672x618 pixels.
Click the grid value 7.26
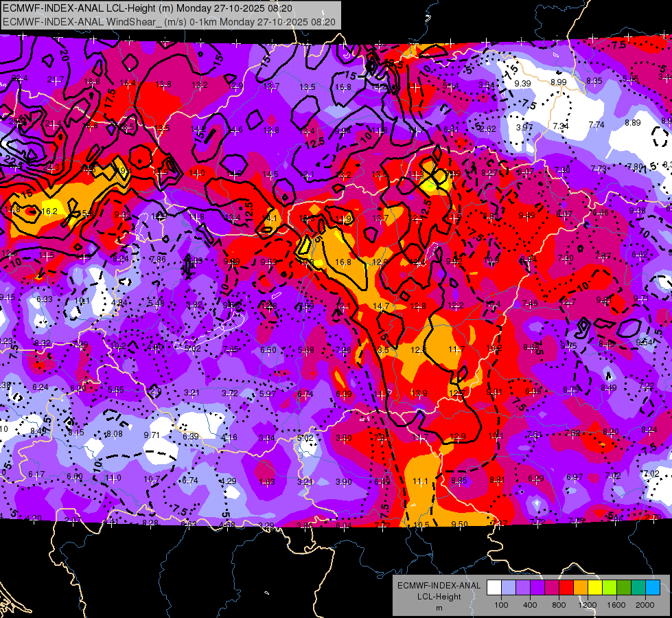click(x=343, y=350)
